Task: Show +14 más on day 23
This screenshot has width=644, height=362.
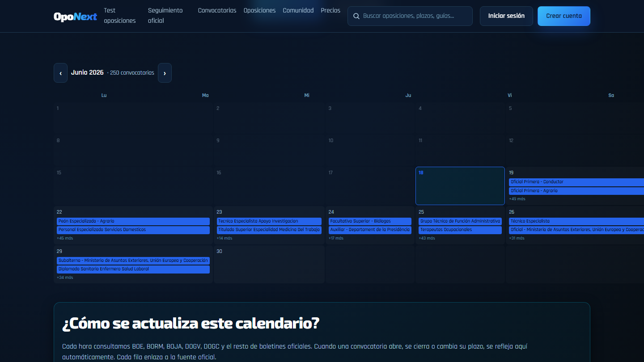Action: pyautogui.click(x=225, y=238)
